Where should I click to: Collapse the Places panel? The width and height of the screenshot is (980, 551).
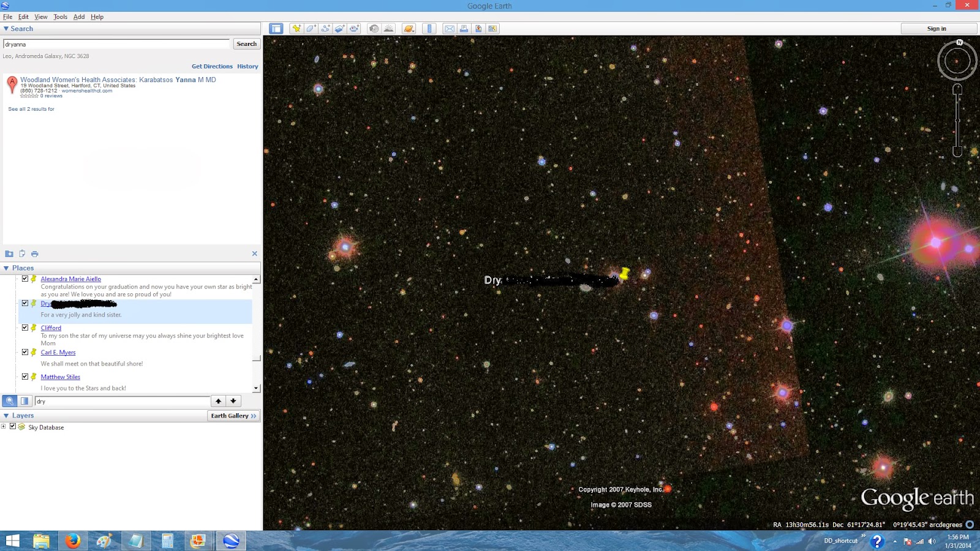tap(6, 268)
